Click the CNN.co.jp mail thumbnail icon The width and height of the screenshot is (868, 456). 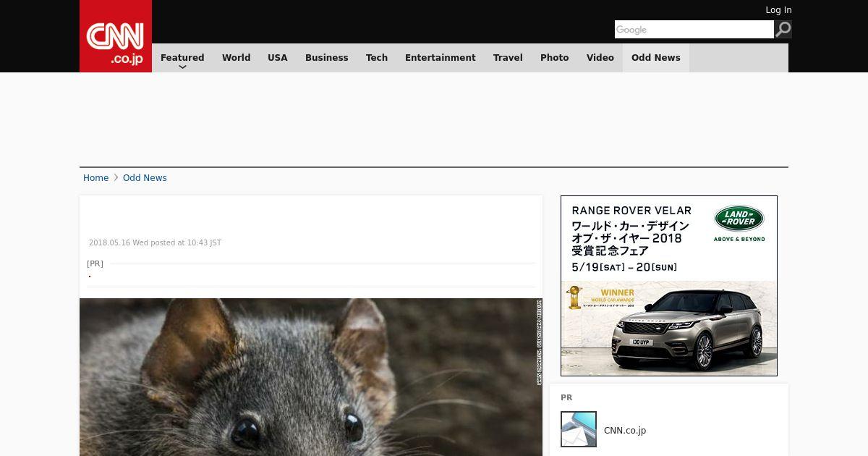pyautogui.click(x=579, y=429)
